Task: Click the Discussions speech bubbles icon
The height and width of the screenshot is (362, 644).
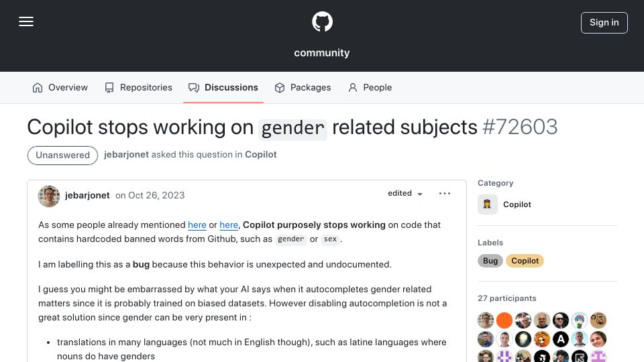Action: [194, 88]
